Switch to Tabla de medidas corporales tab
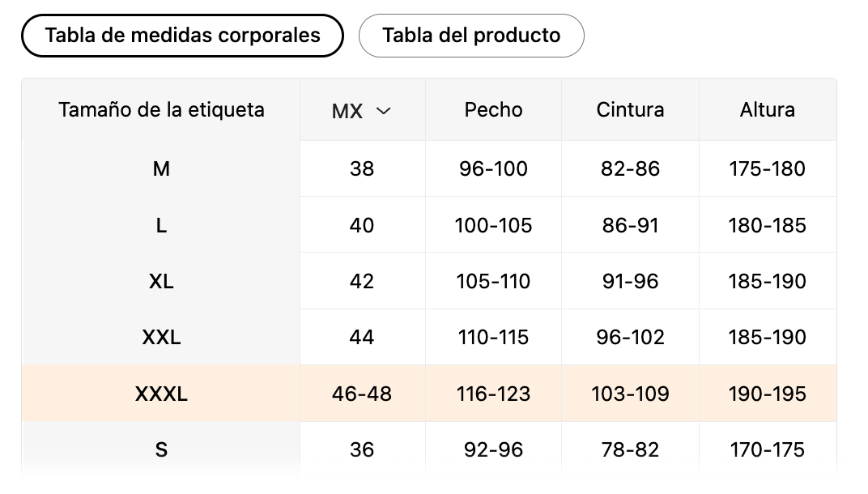 click(182, 36)
